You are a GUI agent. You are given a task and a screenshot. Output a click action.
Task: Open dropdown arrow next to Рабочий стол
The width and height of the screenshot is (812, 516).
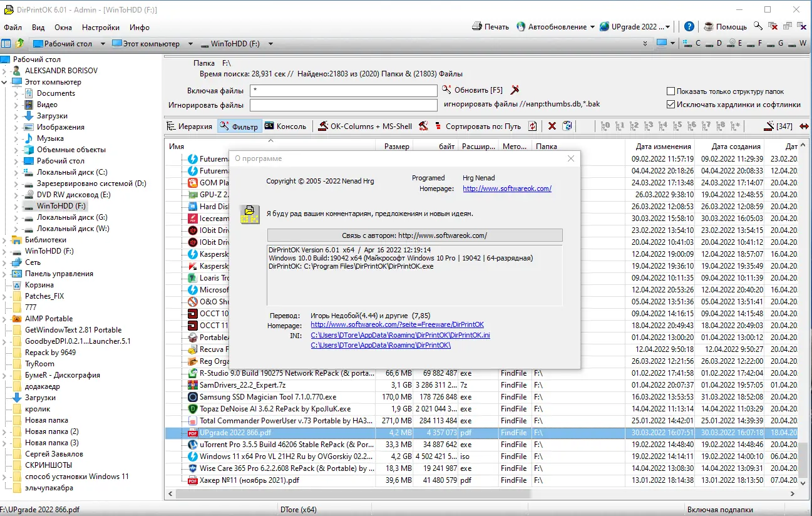(104, 44)
